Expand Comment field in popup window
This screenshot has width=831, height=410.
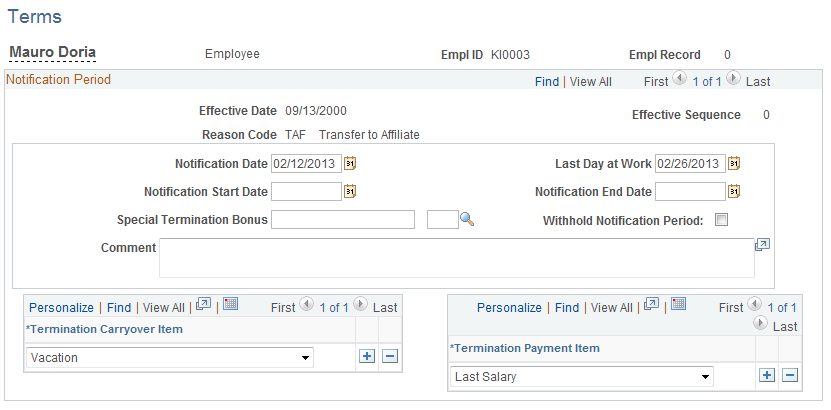tap(762, 245)
